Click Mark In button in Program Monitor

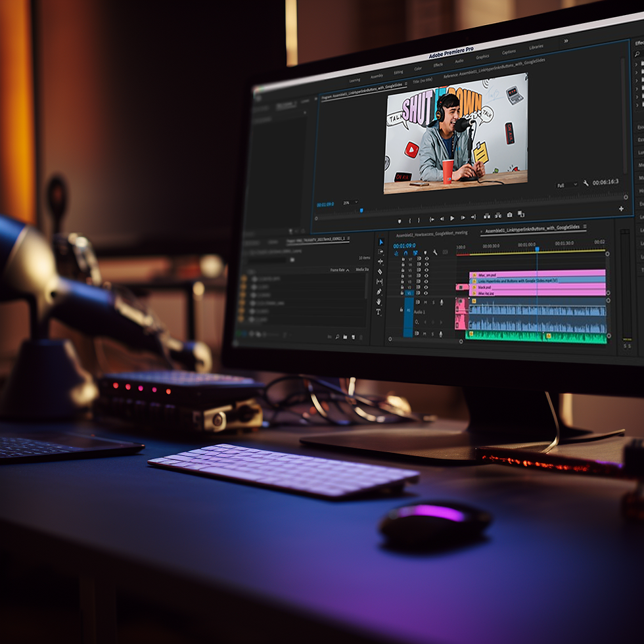(x=410, y=221)
